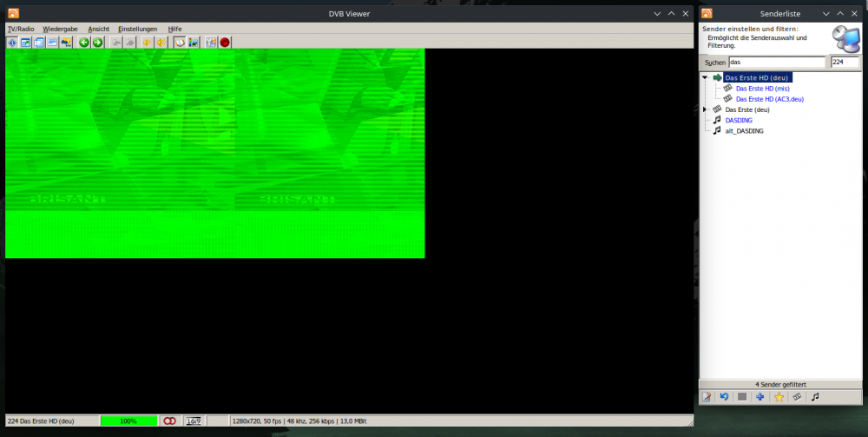Screen dimensions: 868x437
Task: Close the Senderliste window
Action: pos(854,14)
